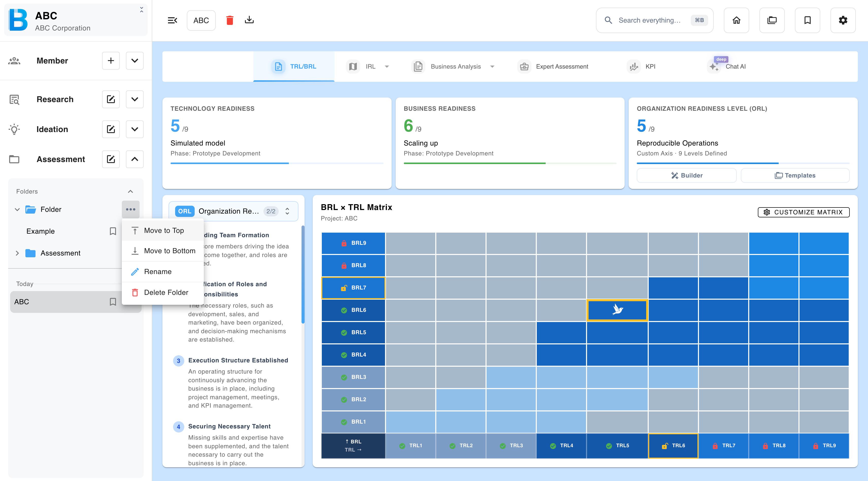Collapse the Folders list
The width and height of the screenshot is (868, 481).
tap(130, 191)
